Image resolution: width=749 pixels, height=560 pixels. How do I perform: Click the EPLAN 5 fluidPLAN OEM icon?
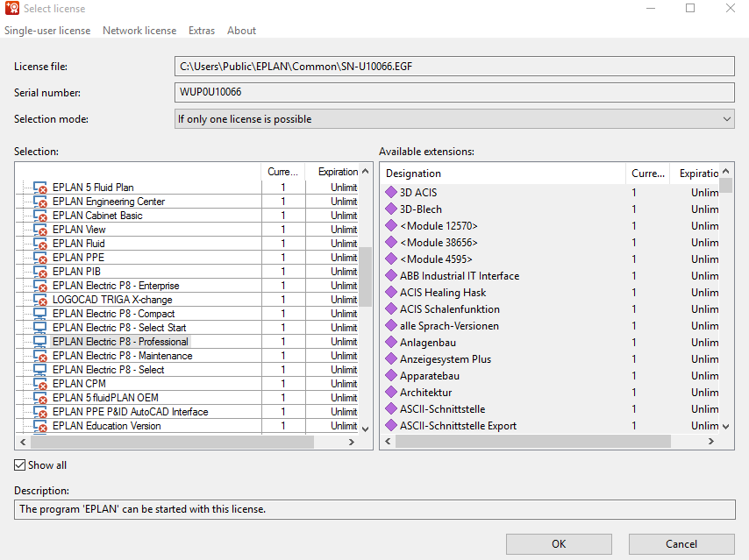pyautogui.click(x=40, y=398)
